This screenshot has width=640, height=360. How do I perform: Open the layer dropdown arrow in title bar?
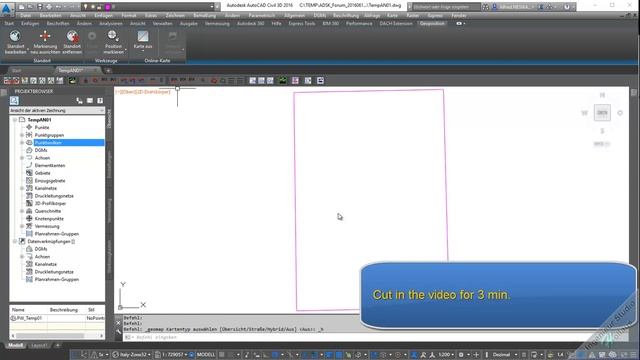(212, 7)
